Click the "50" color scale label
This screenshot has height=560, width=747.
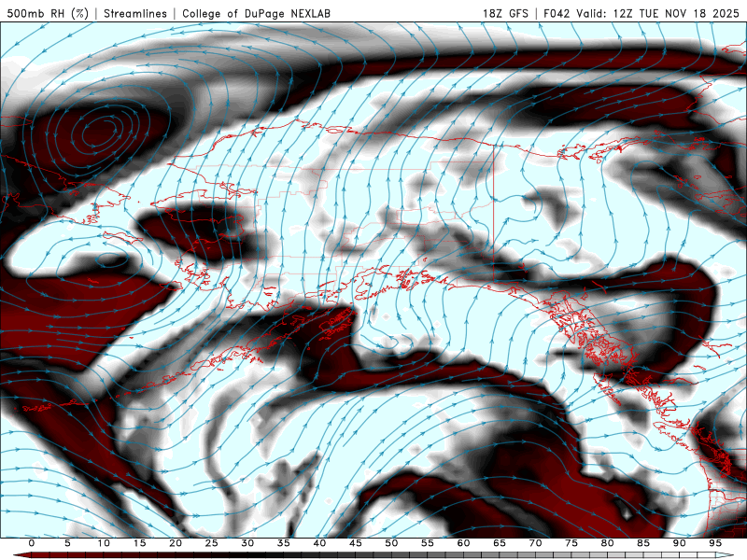coord(391,543)
